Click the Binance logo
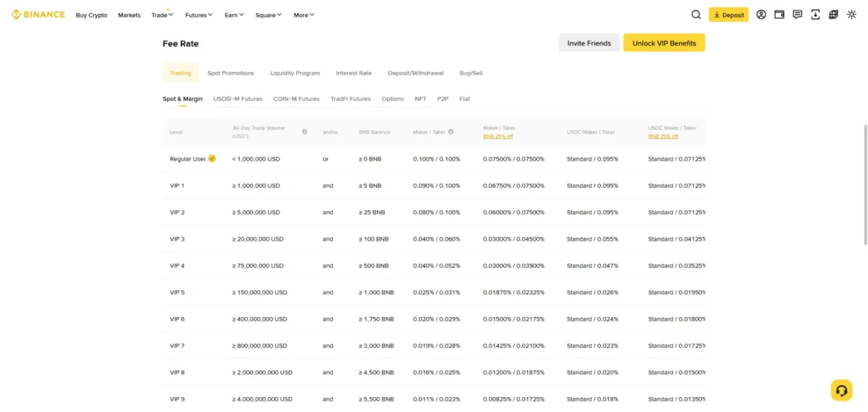868x412 pixels. (38, 15)
